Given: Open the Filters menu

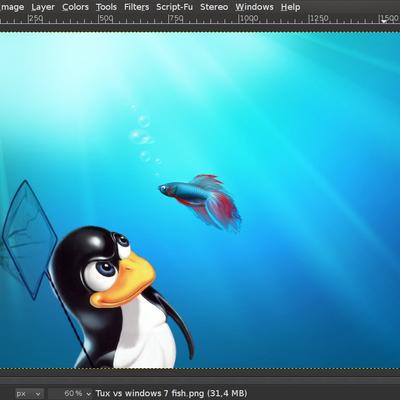Looking at the screenshot, I should (136, 7).
